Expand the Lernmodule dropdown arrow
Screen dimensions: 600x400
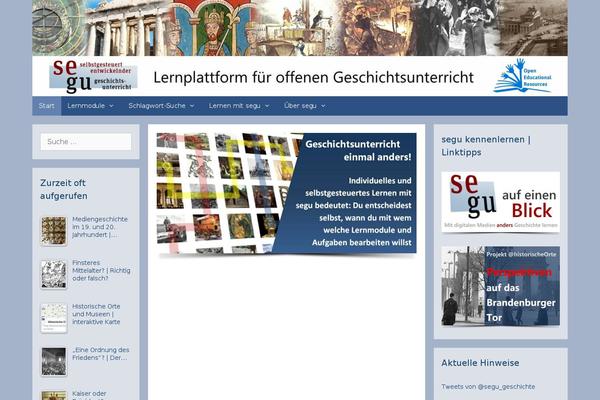tap(111, 106)
